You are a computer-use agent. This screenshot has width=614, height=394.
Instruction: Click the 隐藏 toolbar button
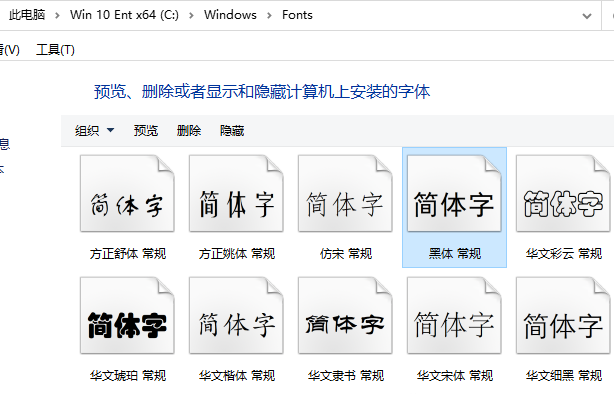coord(232,130)
